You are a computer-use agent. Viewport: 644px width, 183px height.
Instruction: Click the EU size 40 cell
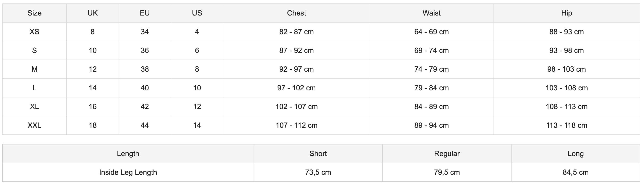tap(145, 88)
